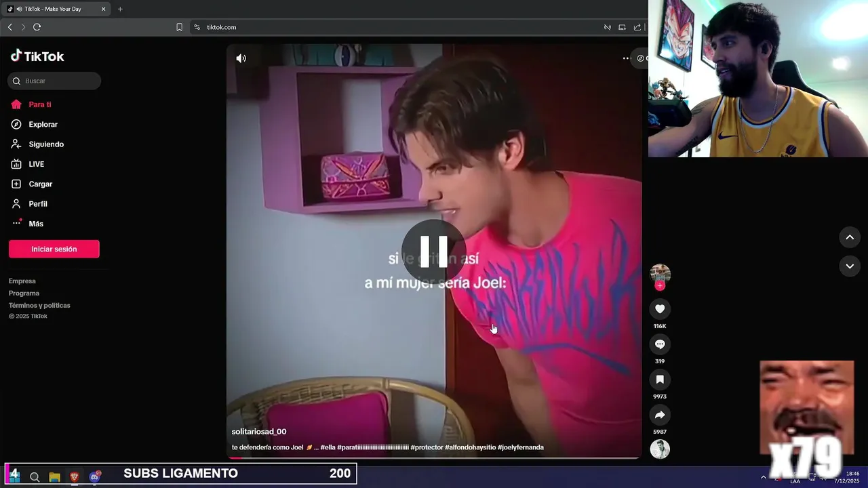Open the solitariosad_00 username

click(x=259, y=432)
